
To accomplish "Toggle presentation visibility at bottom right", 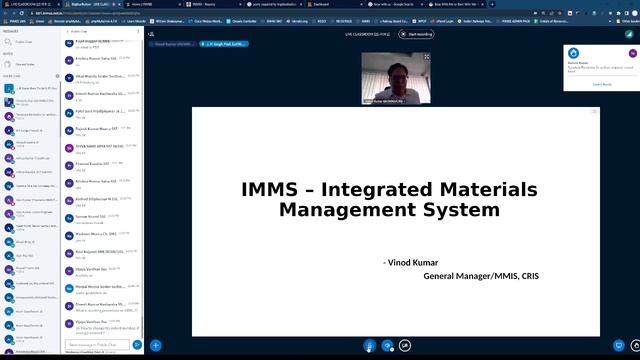I will [x=619, y=346].
